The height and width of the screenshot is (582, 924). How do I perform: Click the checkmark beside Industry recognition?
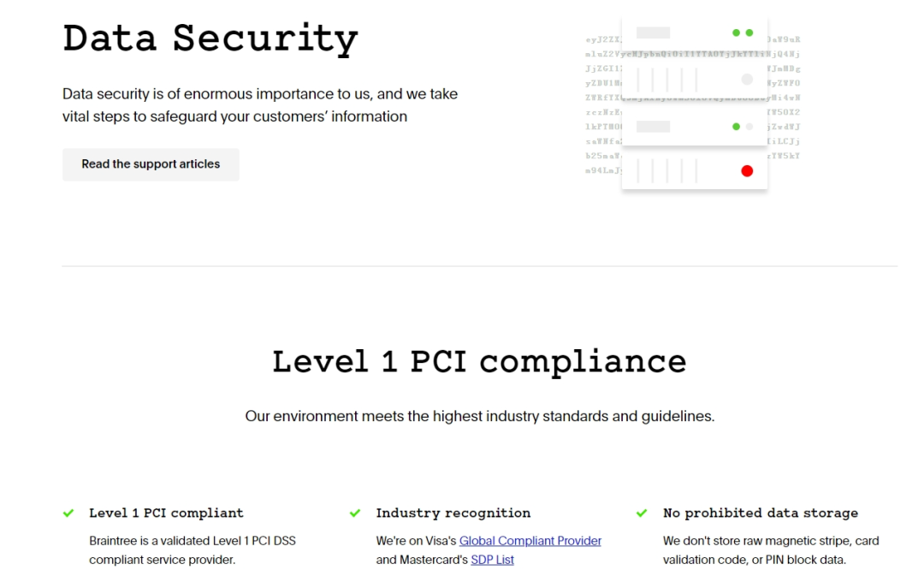[355, 514]
